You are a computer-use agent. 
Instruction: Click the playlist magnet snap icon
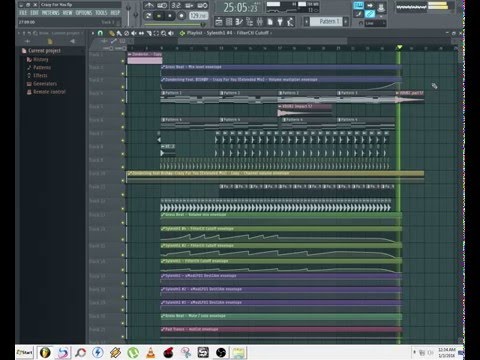pos(100,33)
